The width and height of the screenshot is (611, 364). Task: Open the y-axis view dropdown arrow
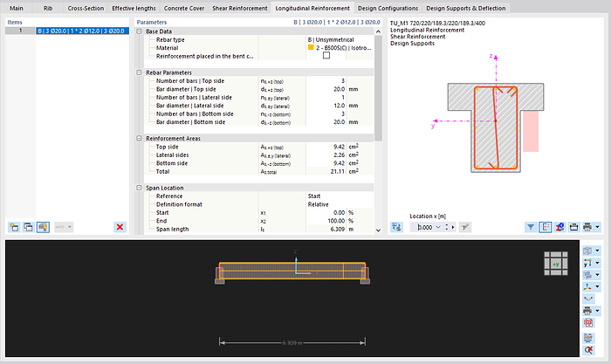[x=597, y=263]
